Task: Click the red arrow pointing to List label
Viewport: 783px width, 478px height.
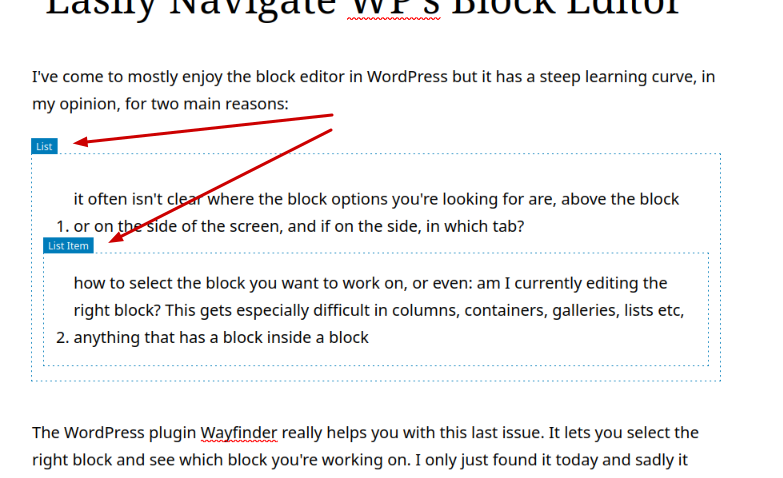Action: pos(200,129)
